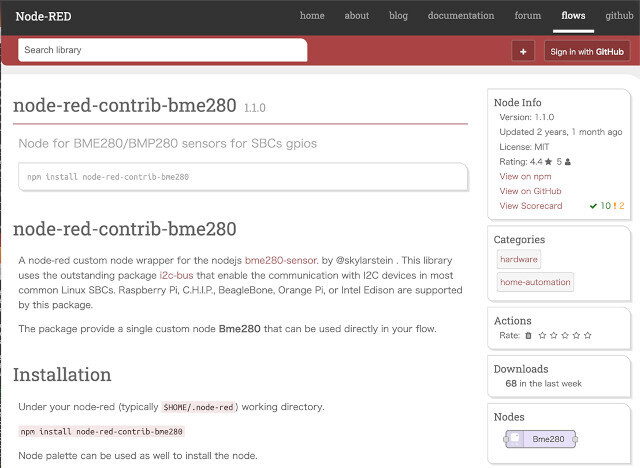Click the Bme280 node in Nodes panel

tap(540, 439)
